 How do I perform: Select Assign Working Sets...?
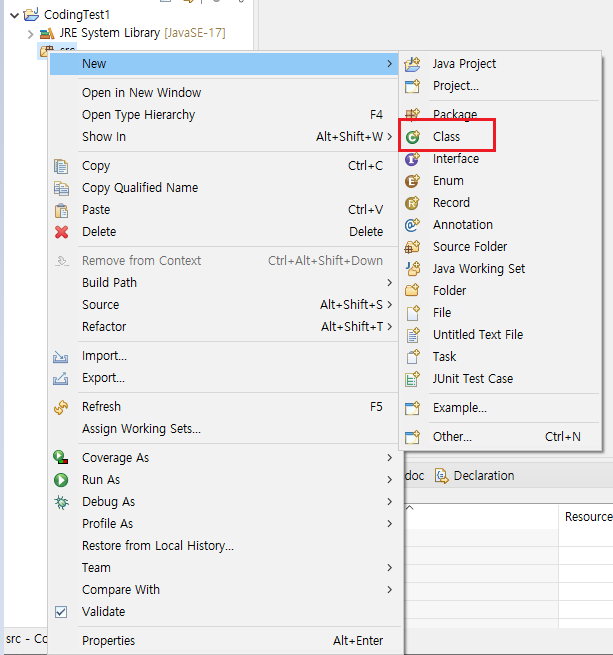pyautogui.click(x=224, y=429)
